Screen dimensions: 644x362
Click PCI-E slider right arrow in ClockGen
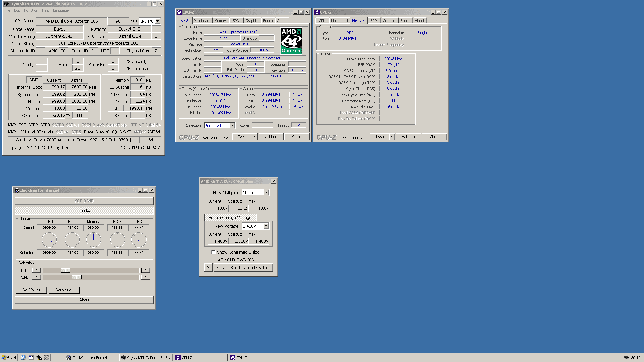tap(146, 277)
